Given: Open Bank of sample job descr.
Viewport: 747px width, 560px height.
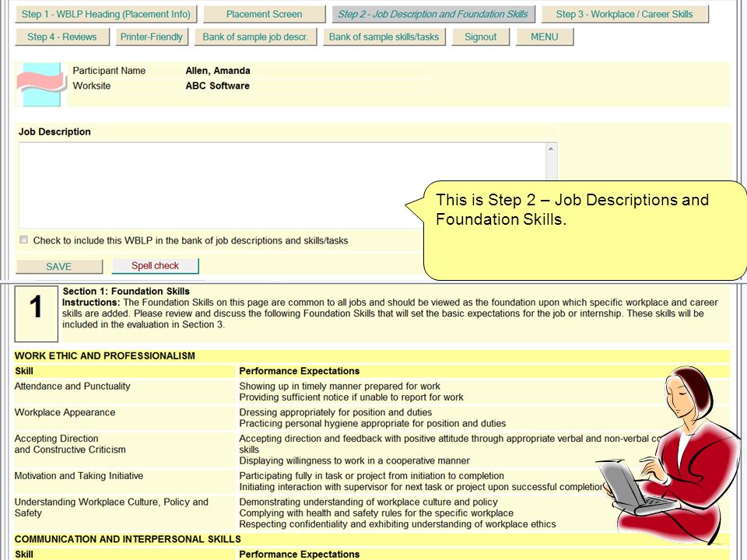Looking at the screenshot, I should click(x=255, y=37).
